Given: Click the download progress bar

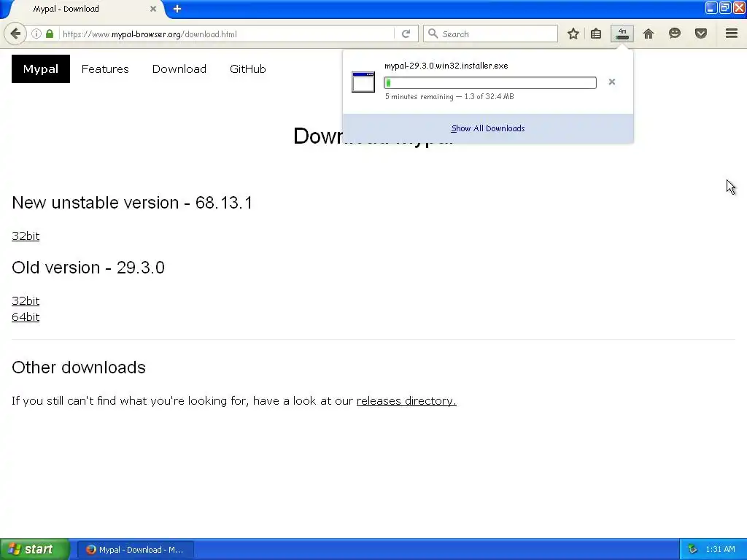Looking at the screenshot, I should (x=490, y=83).
